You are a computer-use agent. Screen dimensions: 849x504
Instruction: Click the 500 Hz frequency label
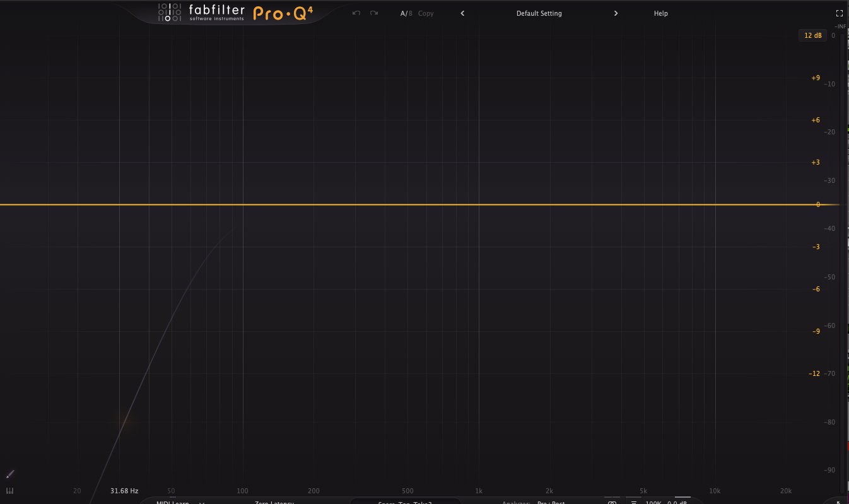(407, 491)
